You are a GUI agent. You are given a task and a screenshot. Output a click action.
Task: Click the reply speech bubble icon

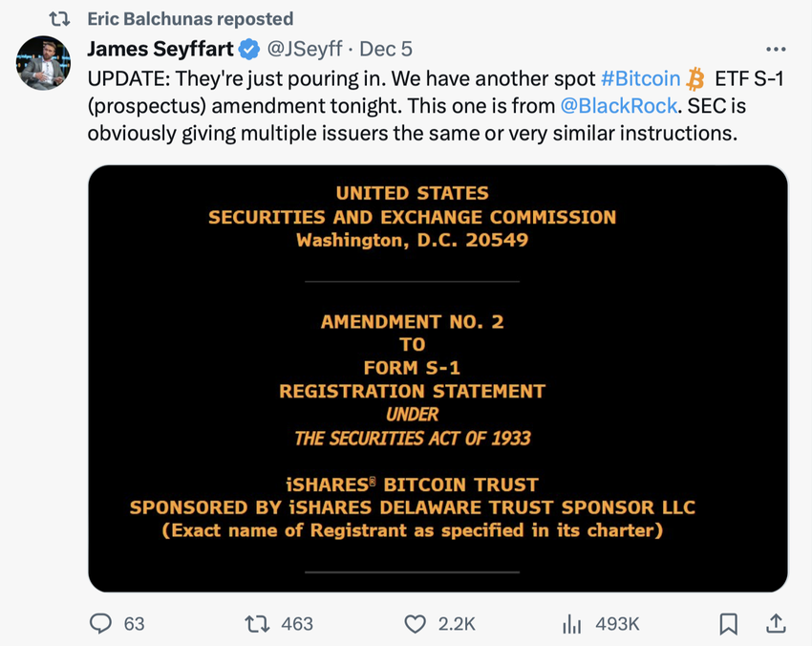coord(101,623)
